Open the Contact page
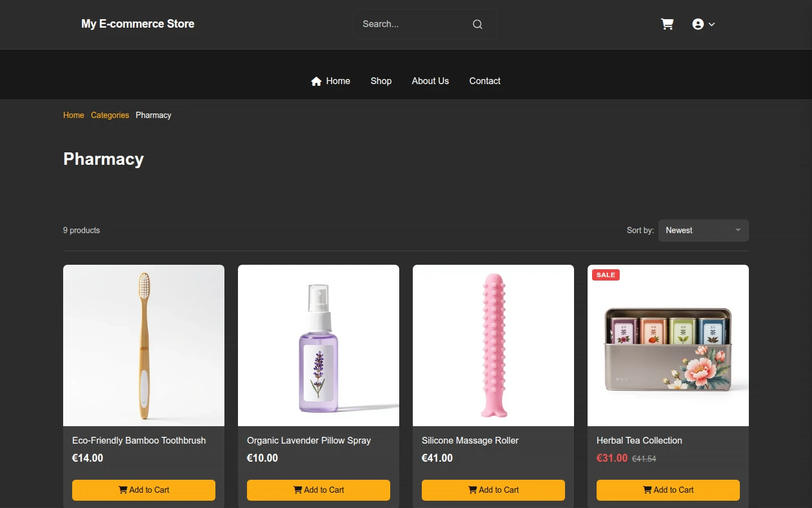The image size is (812, 508). [485, 81]
